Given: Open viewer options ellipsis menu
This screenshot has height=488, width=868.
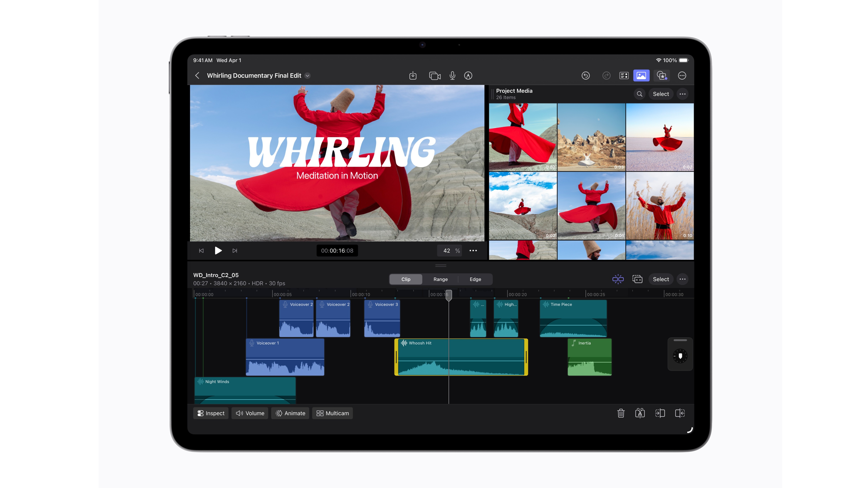Looking at the screenshot, I should click(473, 250).
